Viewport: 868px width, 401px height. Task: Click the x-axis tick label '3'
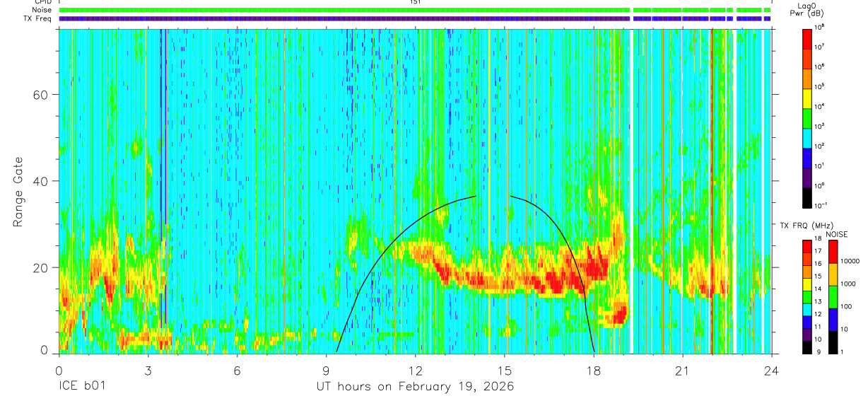[x=148, y=370]
